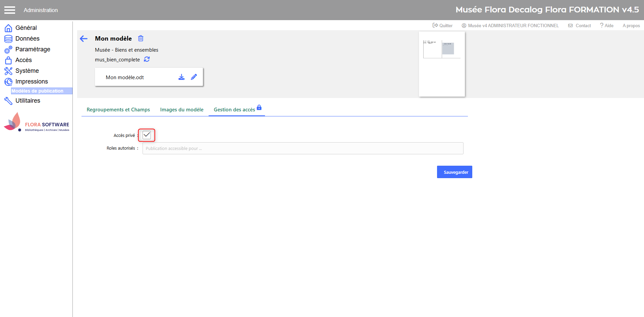Open the Contact link
Screen dimensions: 644x317
[x=580, y=25]
